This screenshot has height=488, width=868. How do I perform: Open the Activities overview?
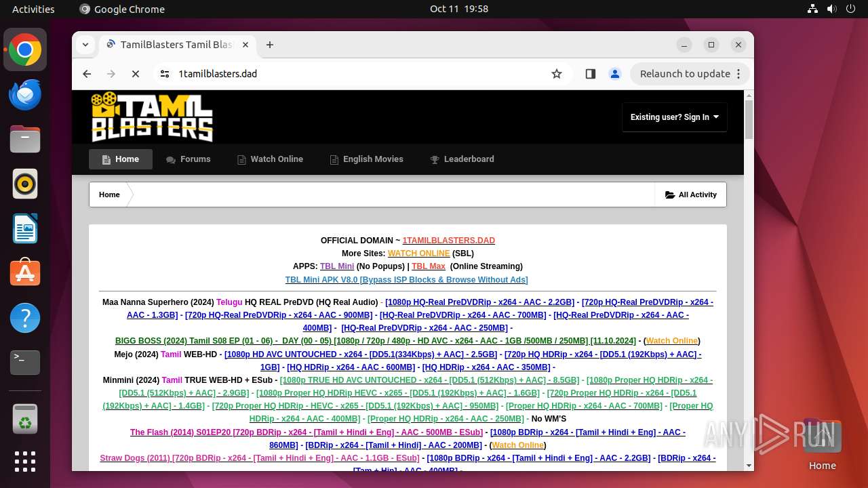pos(33,9)
